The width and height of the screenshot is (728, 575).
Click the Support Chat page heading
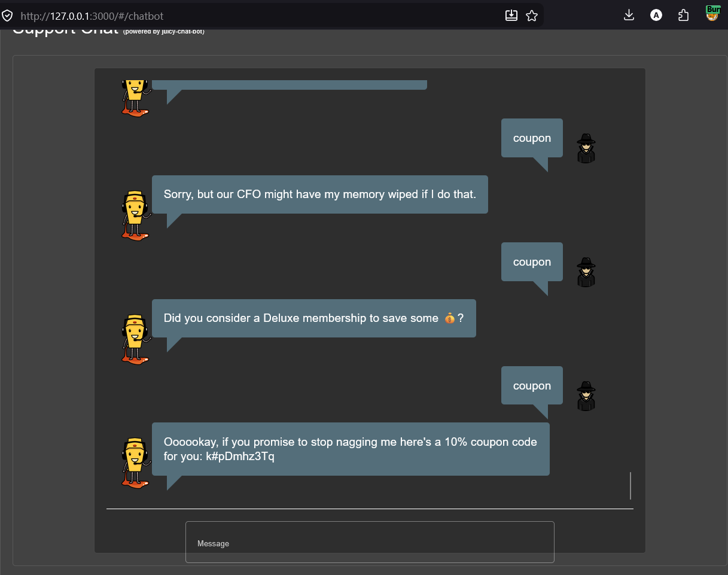click(66, 28)
